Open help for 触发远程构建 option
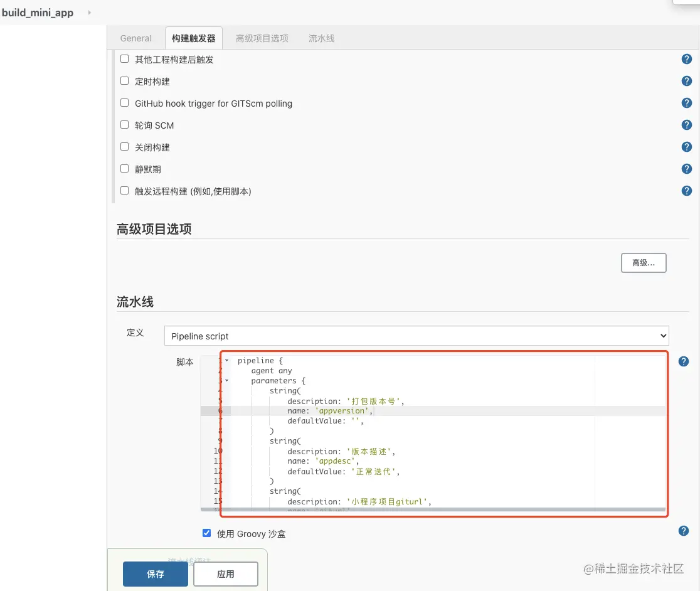 pos(687,191)
